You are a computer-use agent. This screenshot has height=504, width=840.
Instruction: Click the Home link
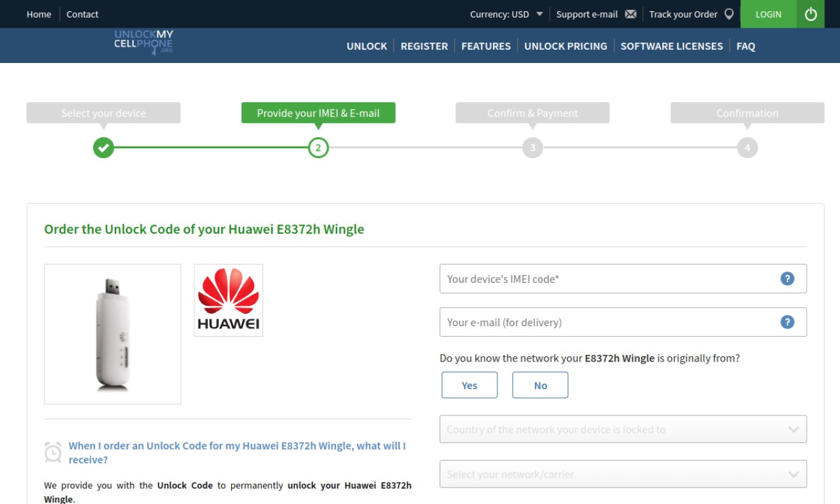tap(39, 14)
